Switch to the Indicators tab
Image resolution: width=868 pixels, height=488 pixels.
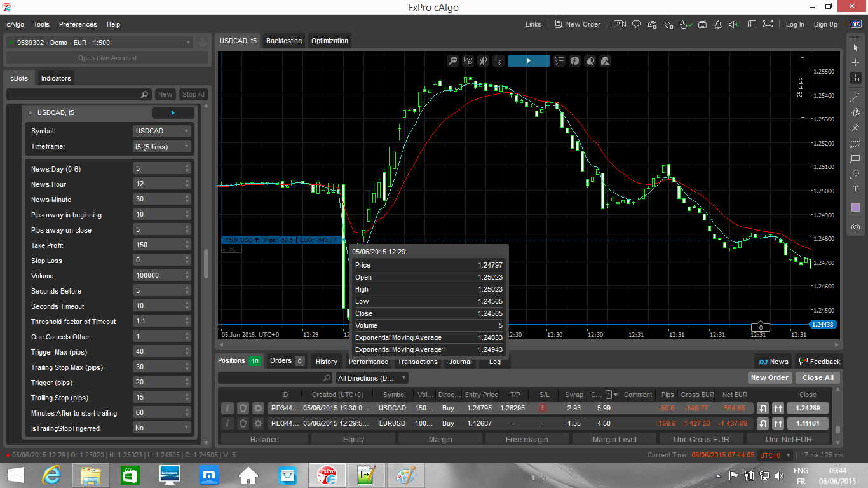click(x=56, y=78)
